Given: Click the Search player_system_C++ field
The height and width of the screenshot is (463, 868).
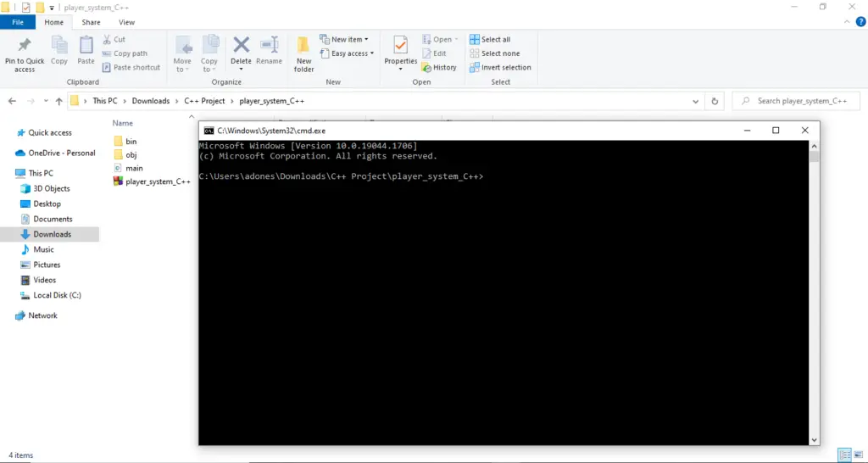Looking at the screenshot, I should 801,101.
